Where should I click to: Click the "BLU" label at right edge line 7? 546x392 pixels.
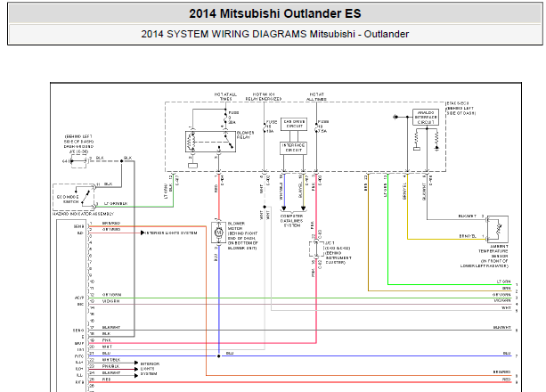pyautogui.click(x=507, y=353)
